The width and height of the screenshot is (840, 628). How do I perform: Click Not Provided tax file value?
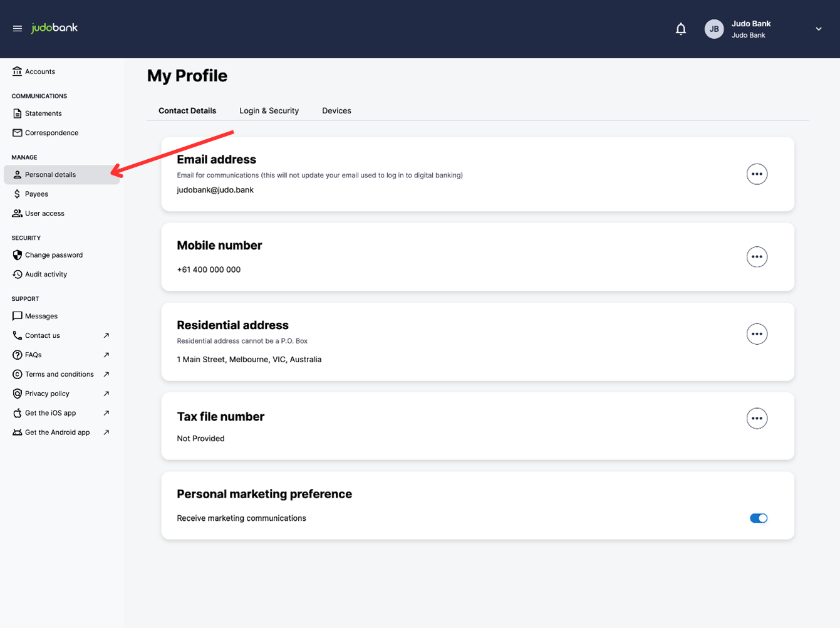click(x=200, y=439)
